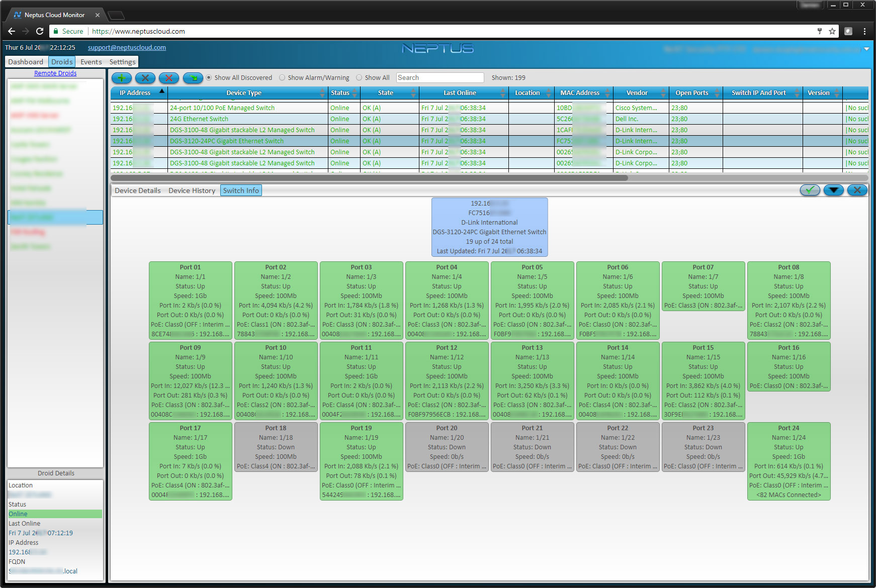
Task: Click the dark X button in device toolbar
Action: point(145,78)
